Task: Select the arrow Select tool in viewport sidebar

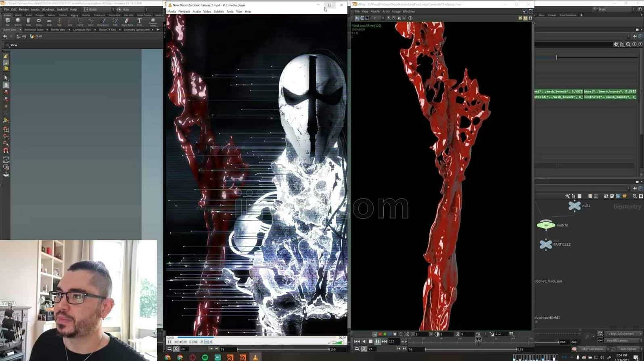Action: pyautogui.click(x=6, y=77)
